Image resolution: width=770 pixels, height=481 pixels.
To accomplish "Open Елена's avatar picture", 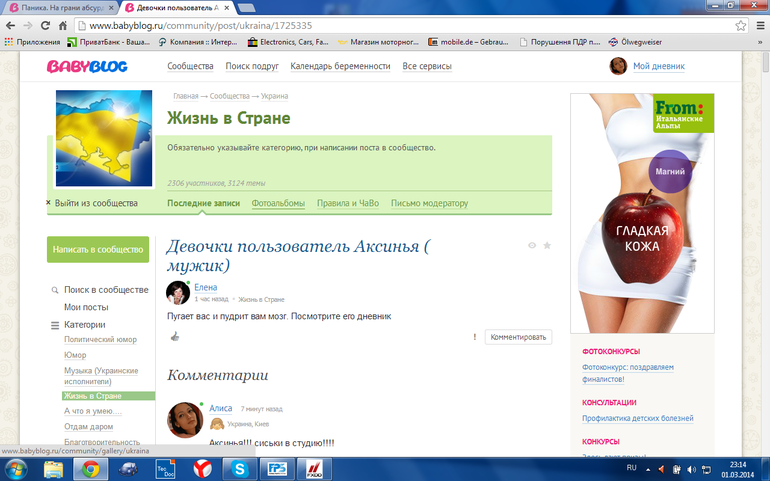I will click(178, 293).
